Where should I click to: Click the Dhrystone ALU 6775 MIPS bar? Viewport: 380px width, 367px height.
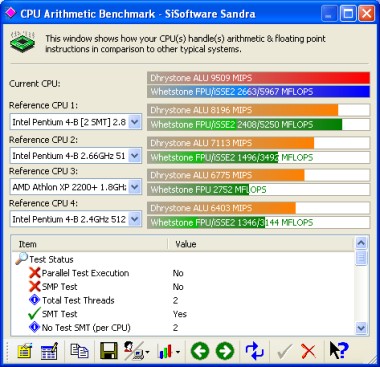[x=258, y=175]
